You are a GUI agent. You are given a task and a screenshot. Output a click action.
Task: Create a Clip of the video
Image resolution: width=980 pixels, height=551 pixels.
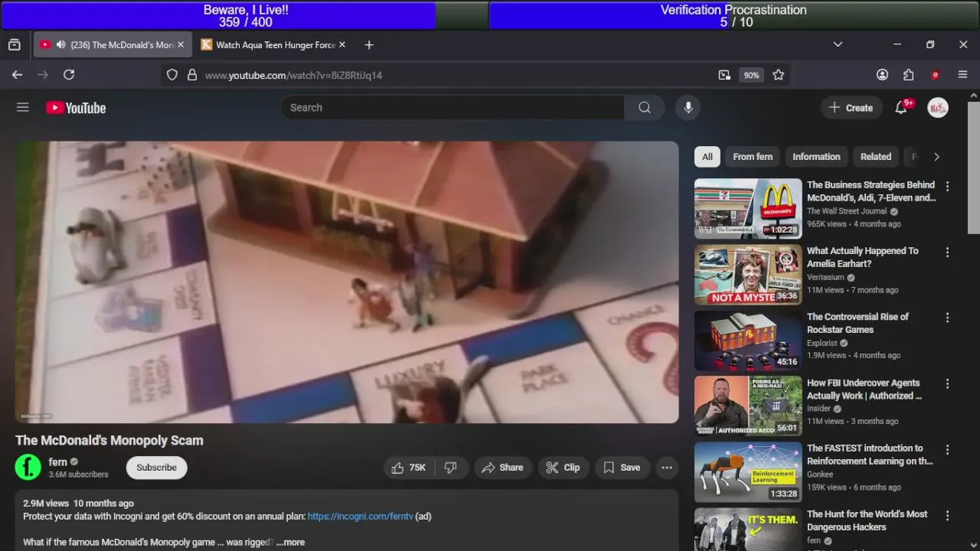coord(563,468)
